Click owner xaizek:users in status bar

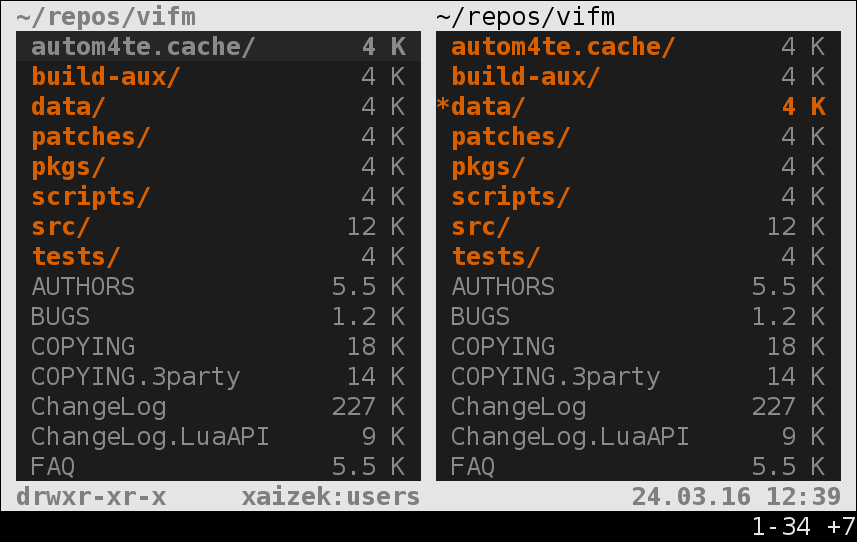pyautogui.click(x=331, y=497)
